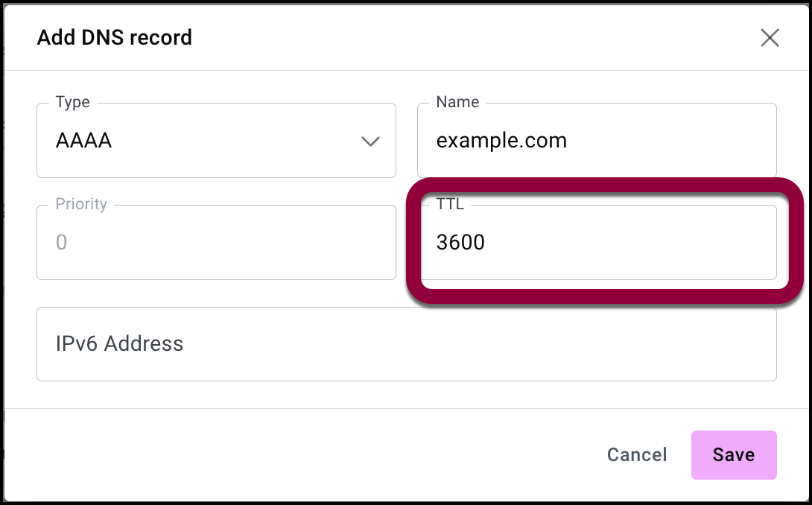Viewport: 812px width, 505px height.
Task: Click the Name field label
Action: click(457, 103)
